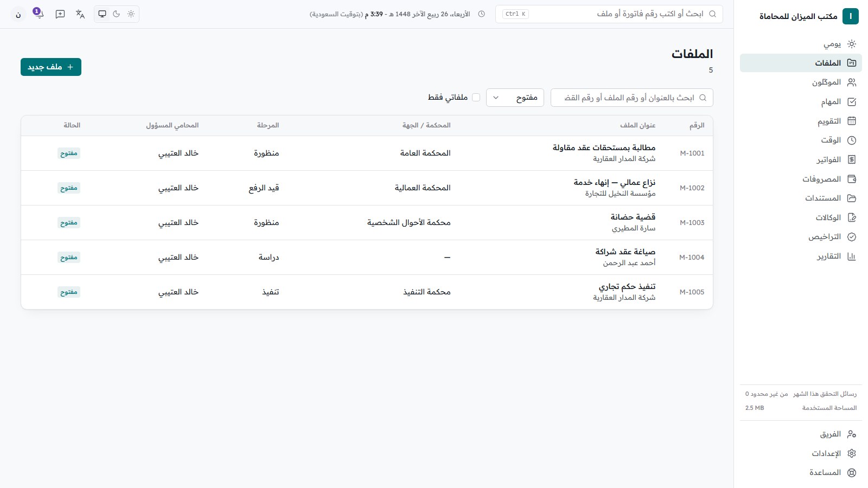Open الوكالات powers of attorney icon
This screenshot has width=868, height=488.
(852, 217)
